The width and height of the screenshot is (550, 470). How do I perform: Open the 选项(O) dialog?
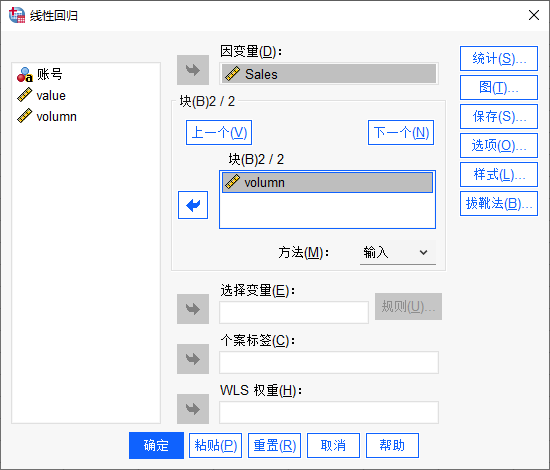(499, 146)
